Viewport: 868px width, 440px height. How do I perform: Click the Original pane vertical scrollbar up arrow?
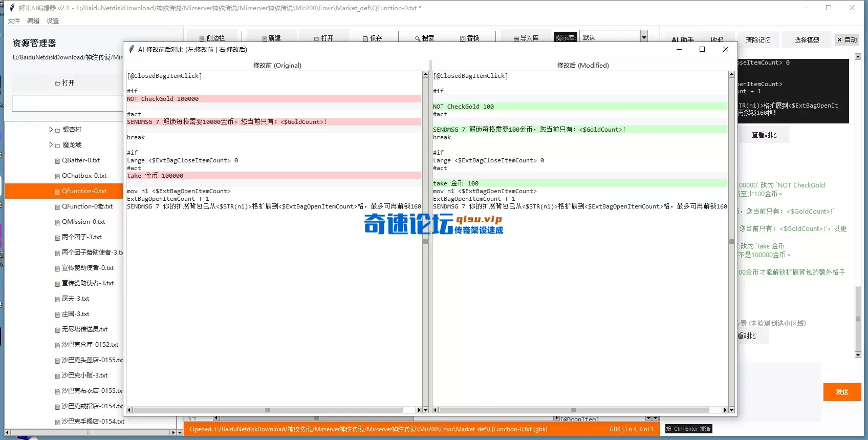pyautogui.click(x=425, y=74)
